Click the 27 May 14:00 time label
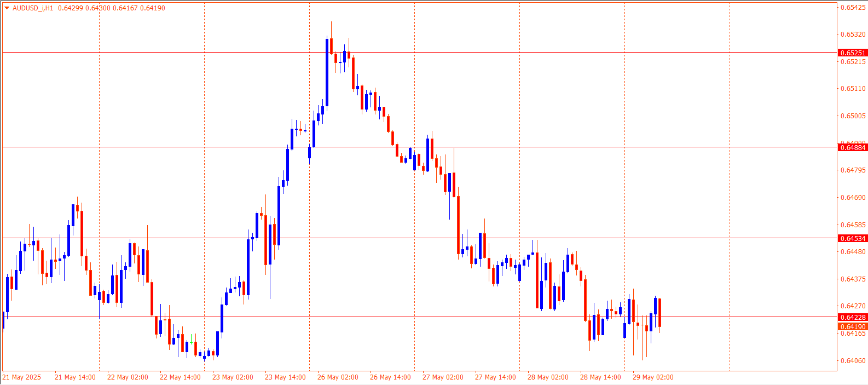868x385 pixels. click(x=495, y=377)
